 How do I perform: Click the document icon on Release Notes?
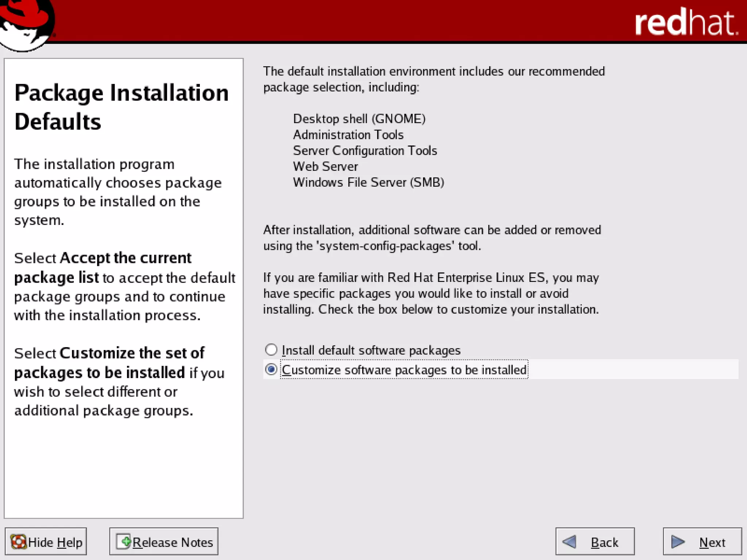[x=124, y=541]
